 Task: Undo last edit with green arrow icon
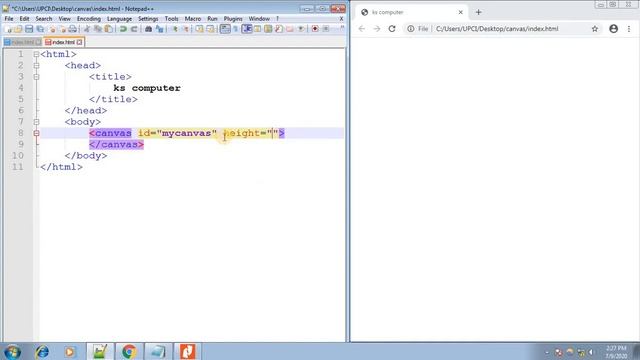pyautogui.click(x=123, y=29)
